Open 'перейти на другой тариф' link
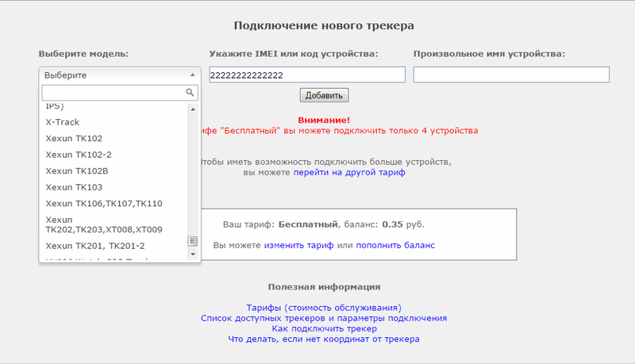 pos(349,172)
